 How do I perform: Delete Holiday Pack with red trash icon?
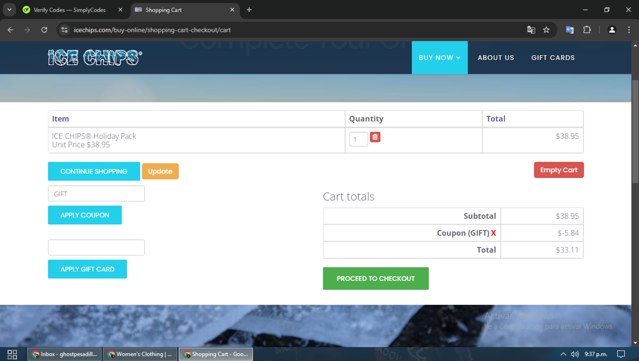[x=375, y=137]
